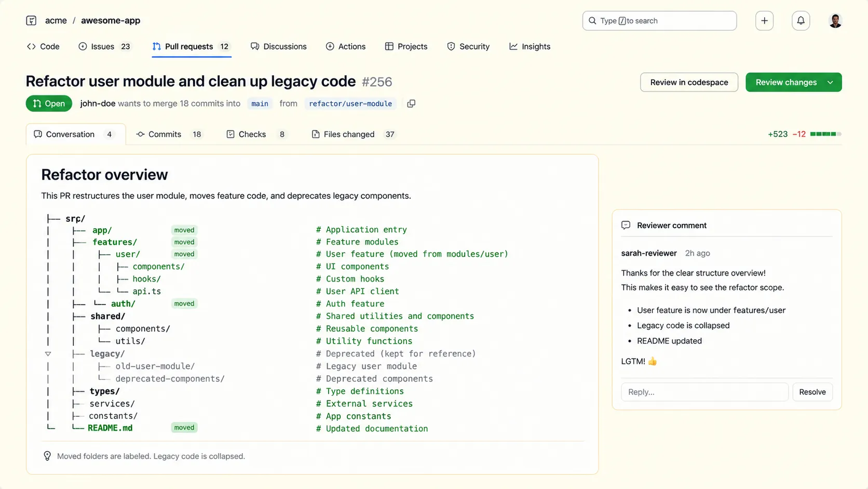This screenshot has width=868, height=489.
Task: Click the acme repository logo icon
Action: tap(31, 20)
